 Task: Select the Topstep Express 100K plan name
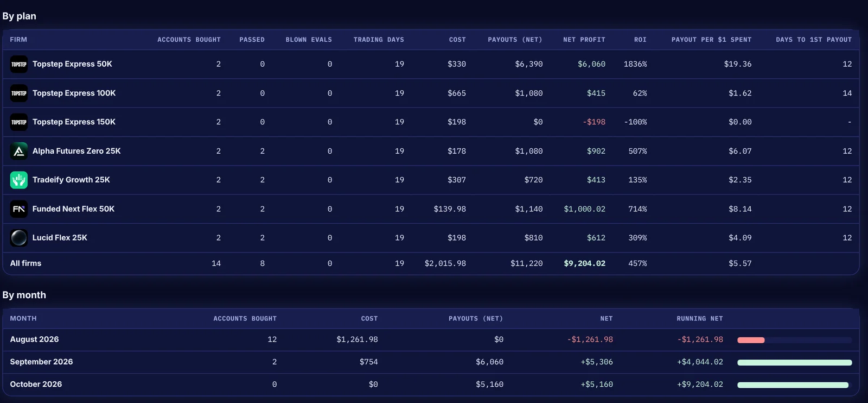[74, 93]
